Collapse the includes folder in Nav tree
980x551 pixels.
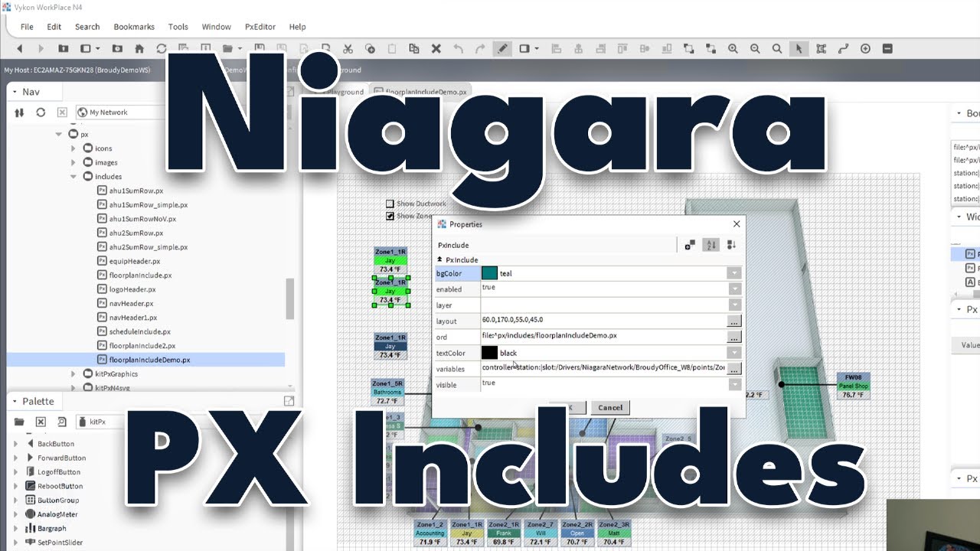pos(73,177)
